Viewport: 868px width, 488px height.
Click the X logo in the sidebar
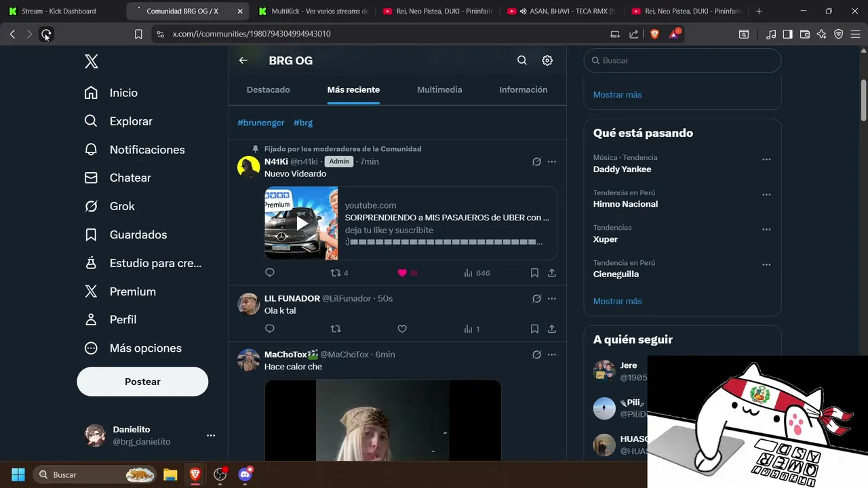point(92,62)
